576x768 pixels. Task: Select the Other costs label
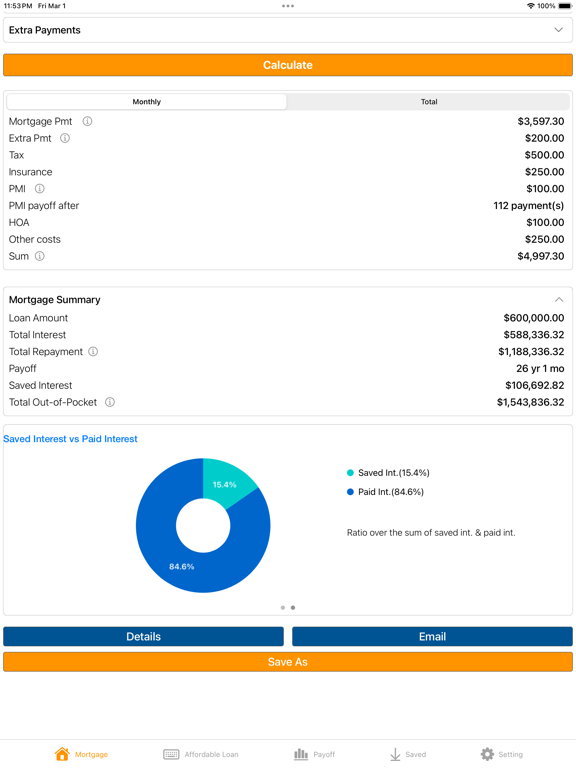[35, 240]
